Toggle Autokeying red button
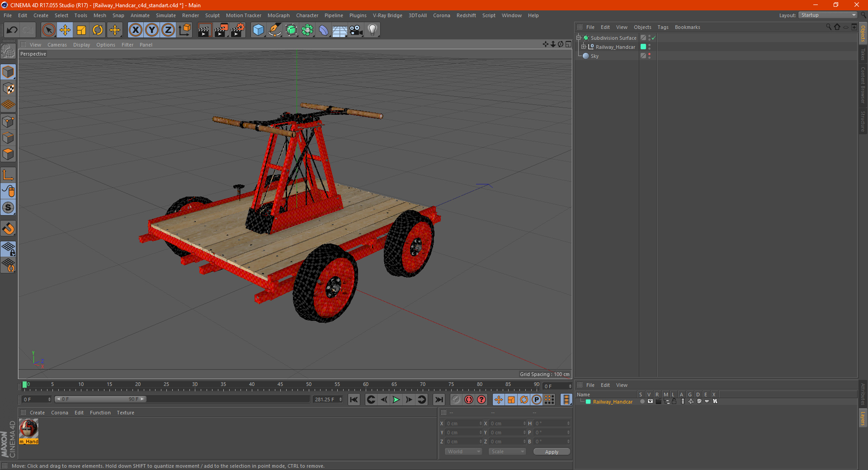This screenshot has width=868, height=470. tap(469, 399)
